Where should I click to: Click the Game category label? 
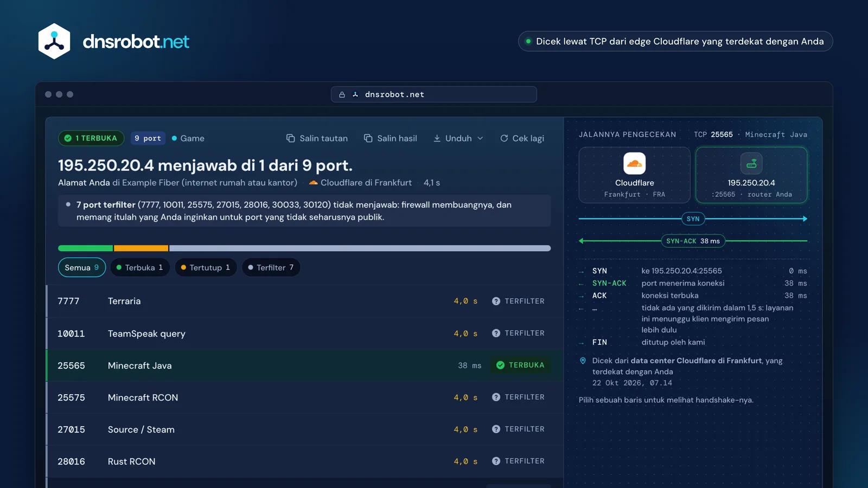(x=188, y=138)
